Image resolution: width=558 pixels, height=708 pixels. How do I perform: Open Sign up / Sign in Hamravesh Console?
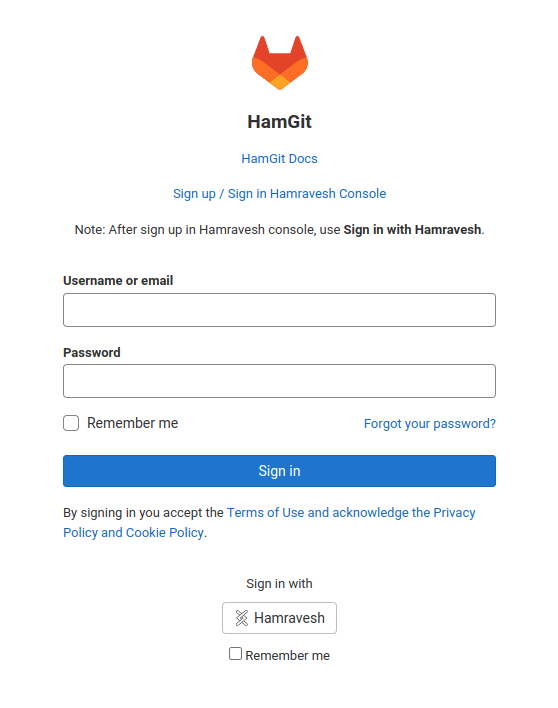(x=279, y=194)
